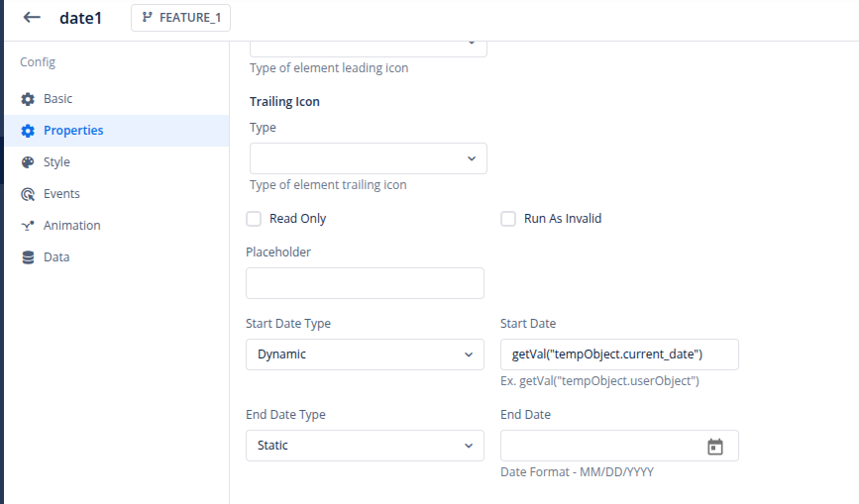Focus the Start Date getVal input field

[619, 354]
